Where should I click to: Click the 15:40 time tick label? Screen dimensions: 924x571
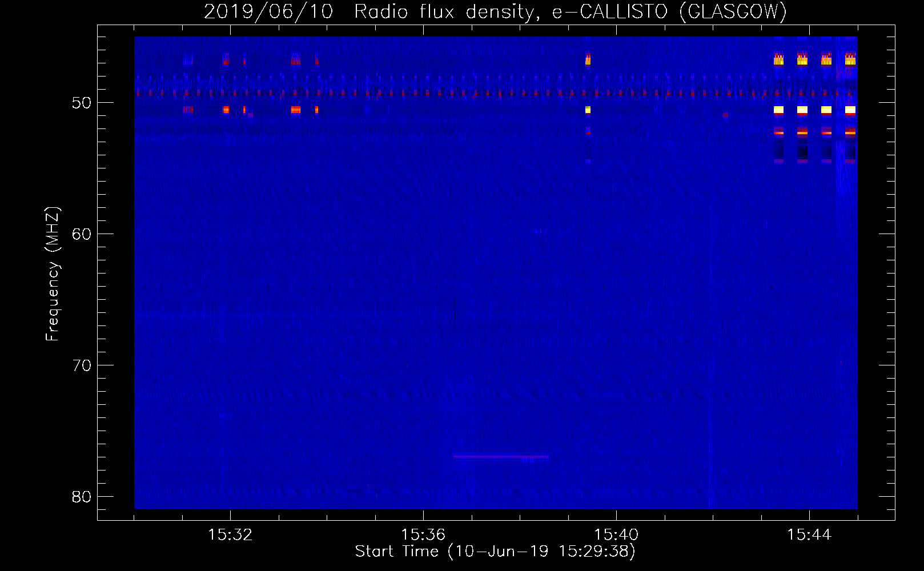pos(616,535)
